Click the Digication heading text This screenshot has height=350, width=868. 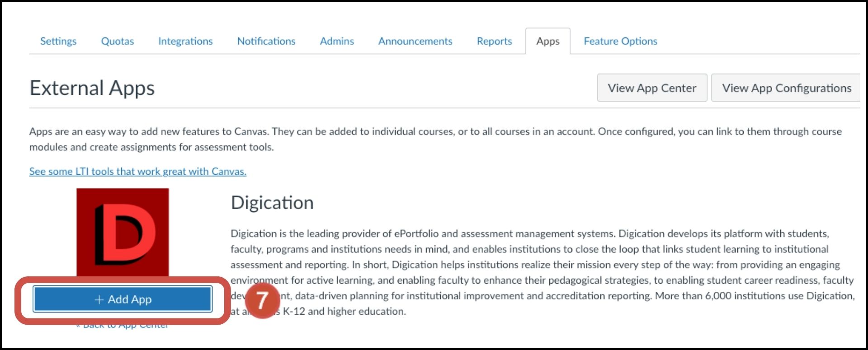[272, 203]
